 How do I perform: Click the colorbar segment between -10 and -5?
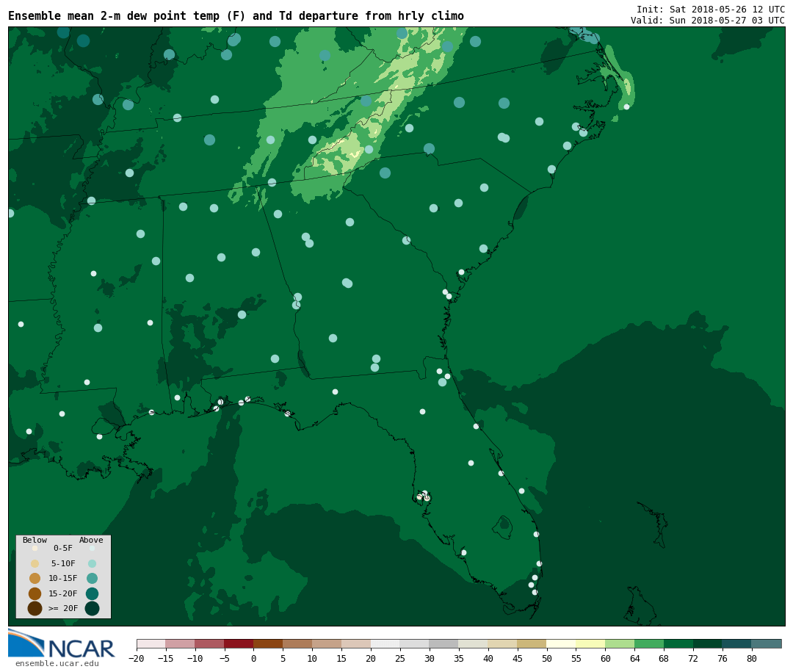209,643
